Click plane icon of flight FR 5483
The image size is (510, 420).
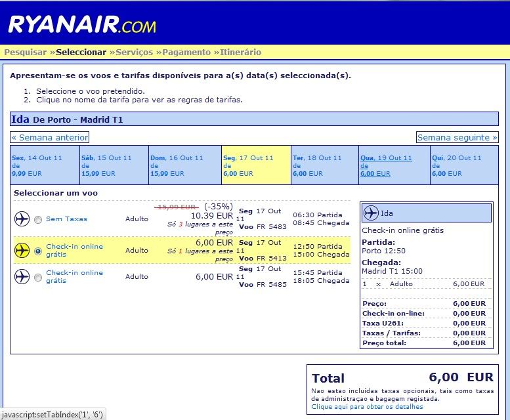point(22,219)
